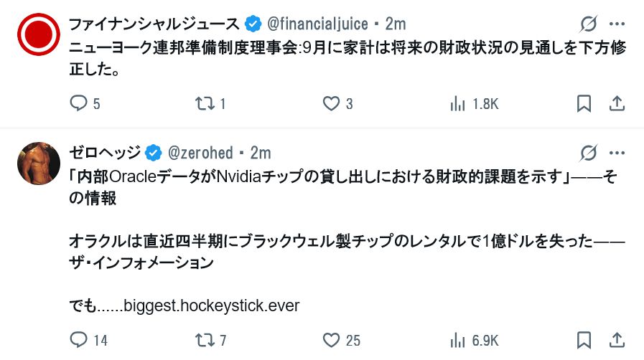Open more options on zerohed tweet

617,153
